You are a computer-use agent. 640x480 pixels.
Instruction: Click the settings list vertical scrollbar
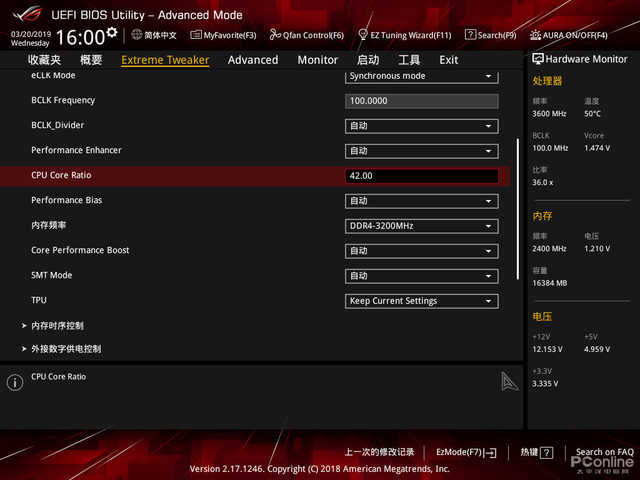point(518,209)
